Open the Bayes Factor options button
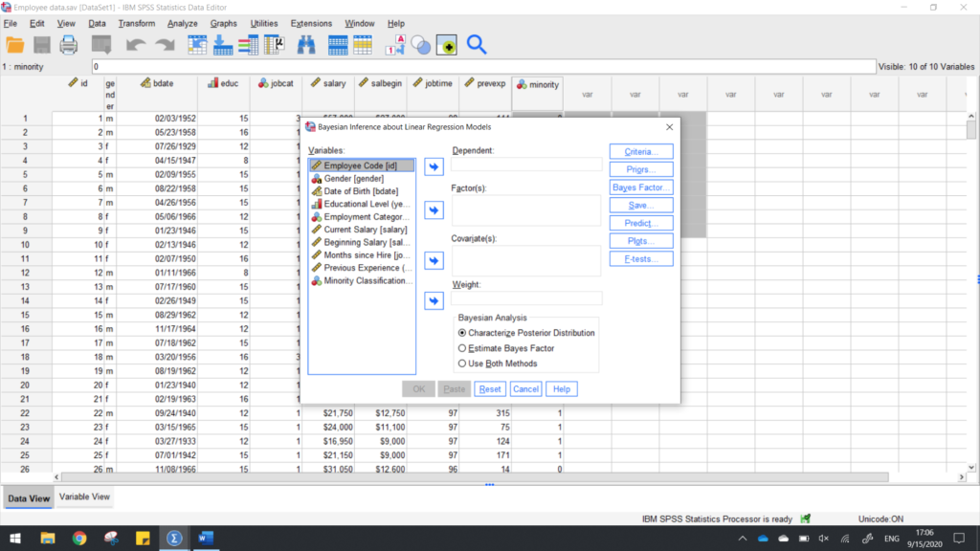Screen dimensions: 980x551 pos(641,187)
